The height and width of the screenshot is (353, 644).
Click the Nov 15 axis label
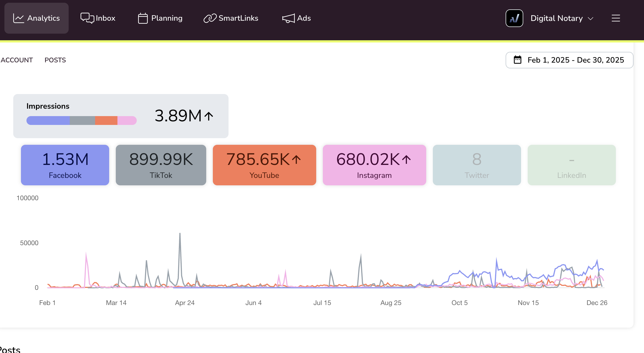point(528,303)
